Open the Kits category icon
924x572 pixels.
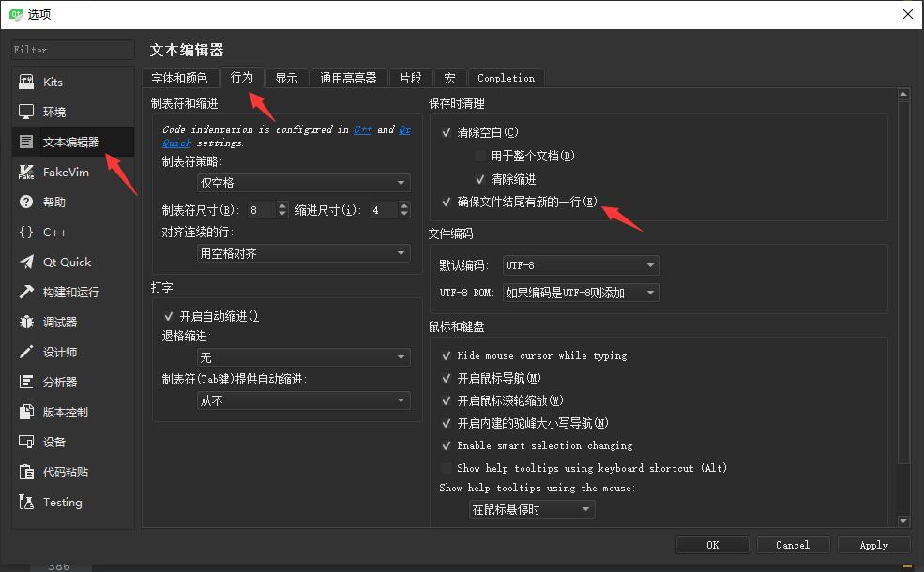tap(26, 82)
